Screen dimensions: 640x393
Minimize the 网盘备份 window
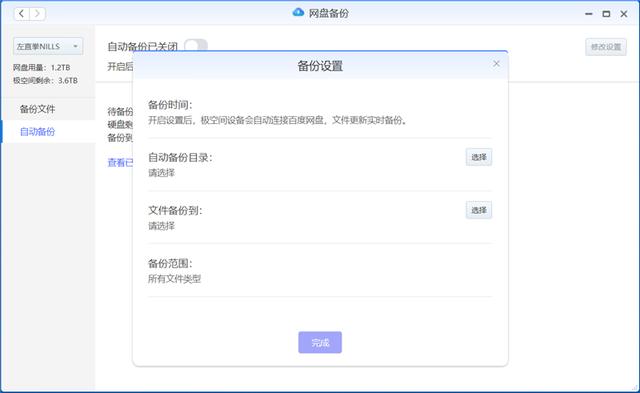[x=589, y=14]
